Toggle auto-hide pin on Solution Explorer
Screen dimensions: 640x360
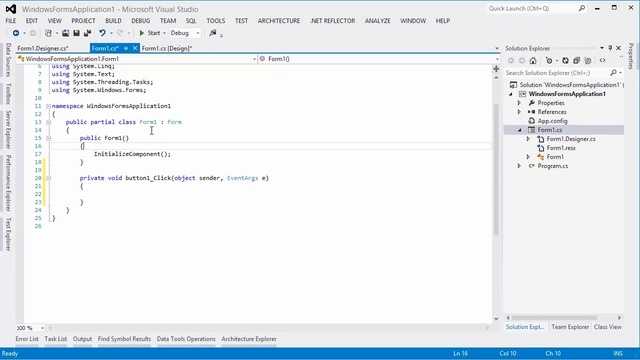click(x=610, y=48)
